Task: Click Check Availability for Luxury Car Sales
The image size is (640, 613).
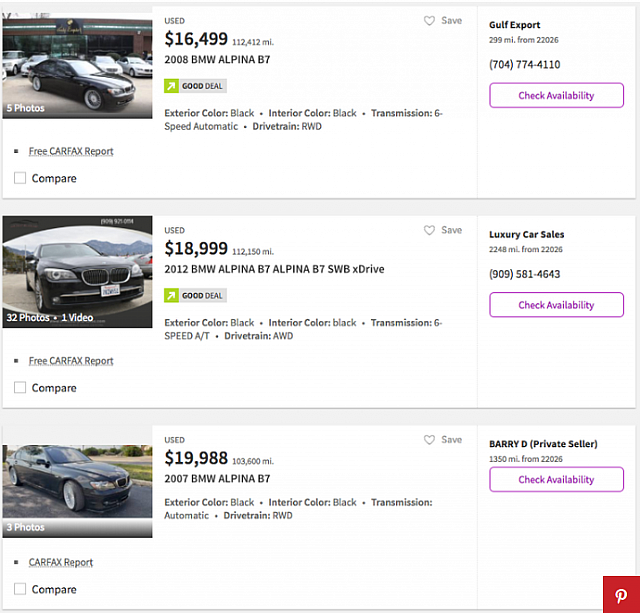Action: click(556, 305)
